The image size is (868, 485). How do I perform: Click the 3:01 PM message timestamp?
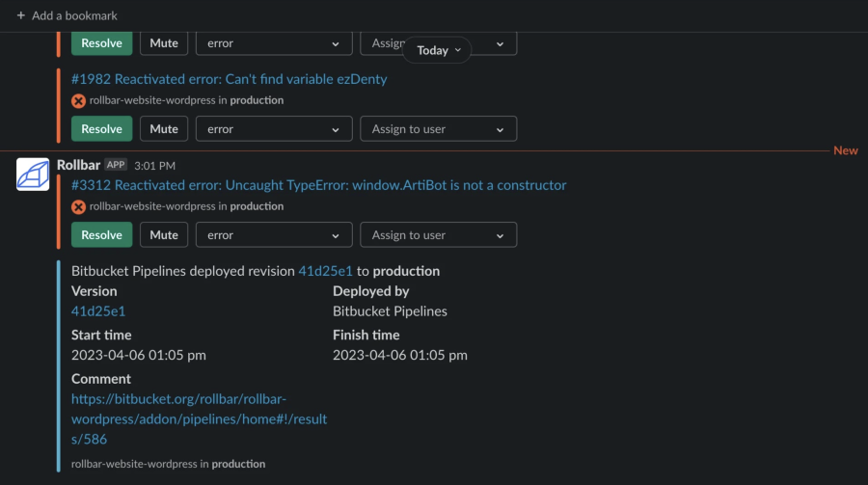(x=154, y=166)
